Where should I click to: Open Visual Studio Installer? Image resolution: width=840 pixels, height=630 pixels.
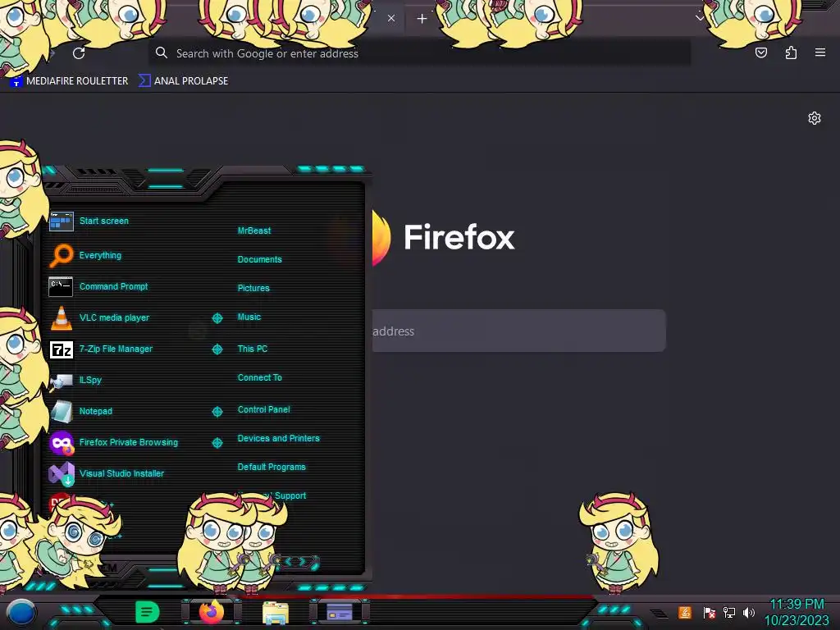pyautogui.click(x=121, y=473)
